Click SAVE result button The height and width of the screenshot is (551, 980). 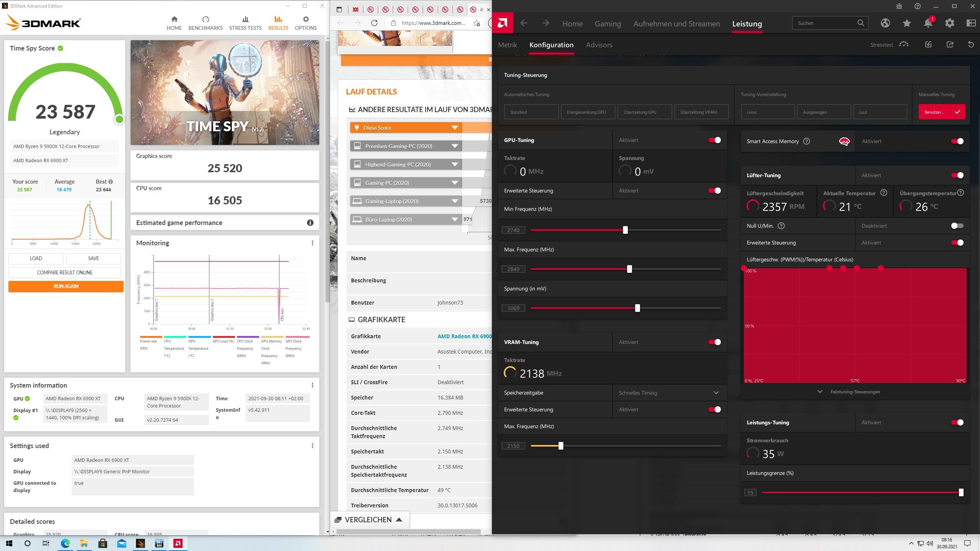(x=93, y=258)
